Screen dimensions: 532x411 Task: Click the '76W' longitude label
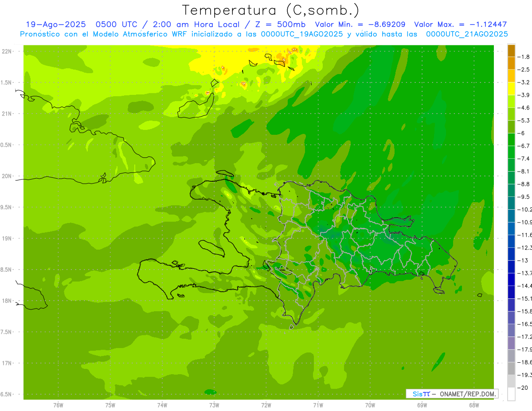point(58,405)
